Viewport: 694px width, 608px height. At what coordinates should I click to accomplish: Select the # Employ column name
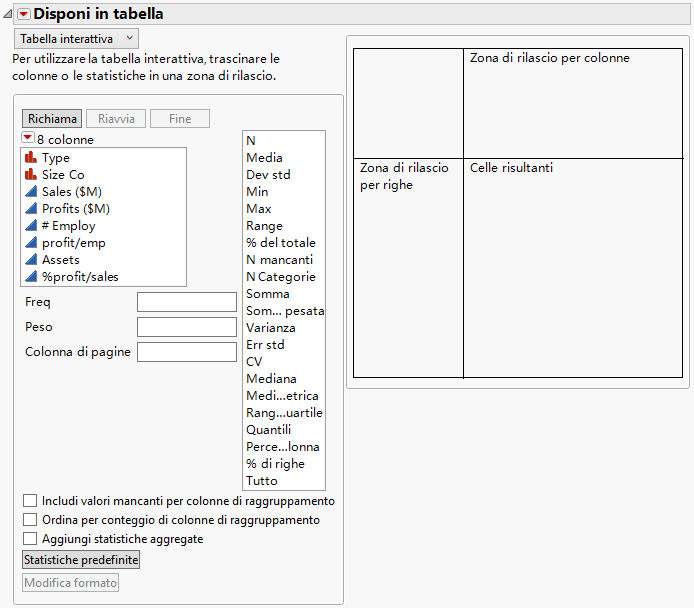[69, 226]
